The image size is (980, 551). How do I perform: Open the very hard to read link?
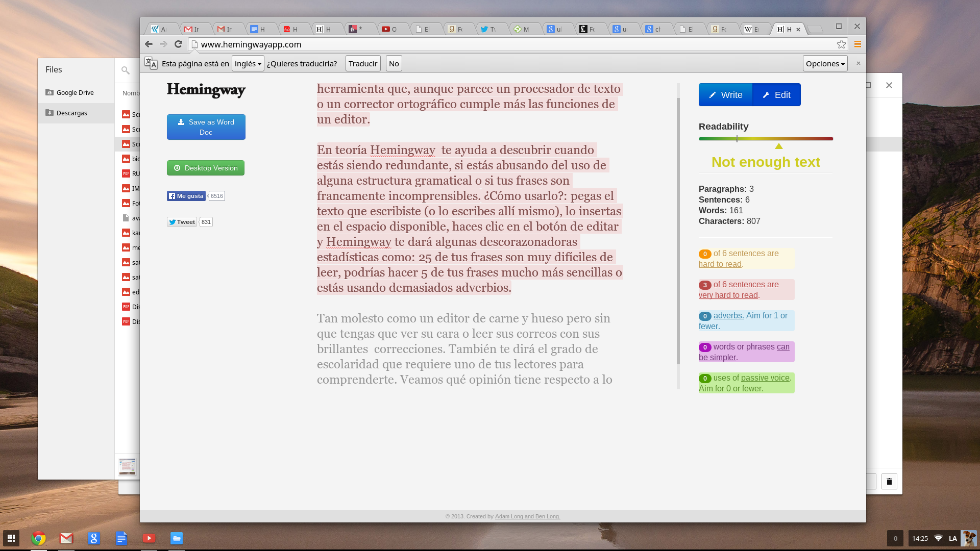tap(728, 295)
